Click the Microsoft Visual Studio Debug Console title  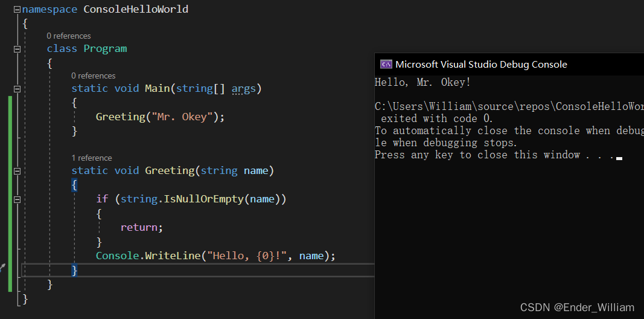481,64
